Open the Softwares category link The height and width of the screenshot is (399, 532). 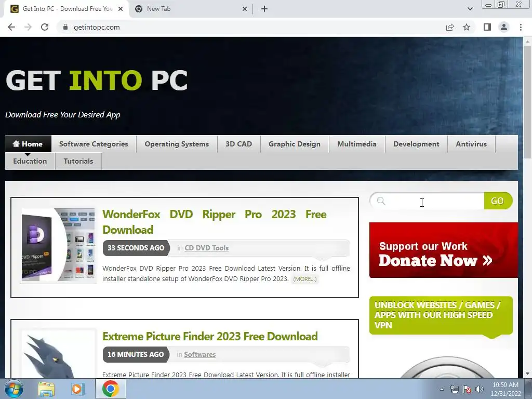tap(200, 354)
